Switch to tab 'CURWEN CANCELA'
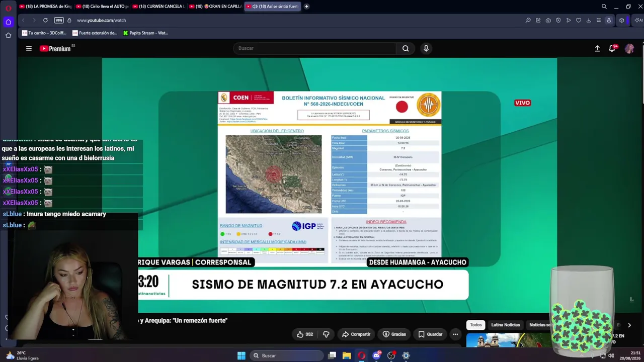 [x=158, y=7]
